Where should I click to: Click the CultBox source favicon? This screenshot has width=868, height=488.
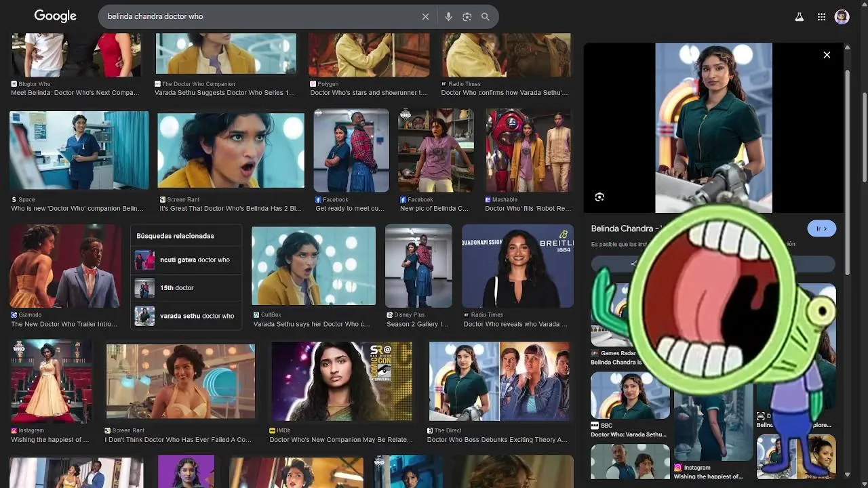(256, 315)
